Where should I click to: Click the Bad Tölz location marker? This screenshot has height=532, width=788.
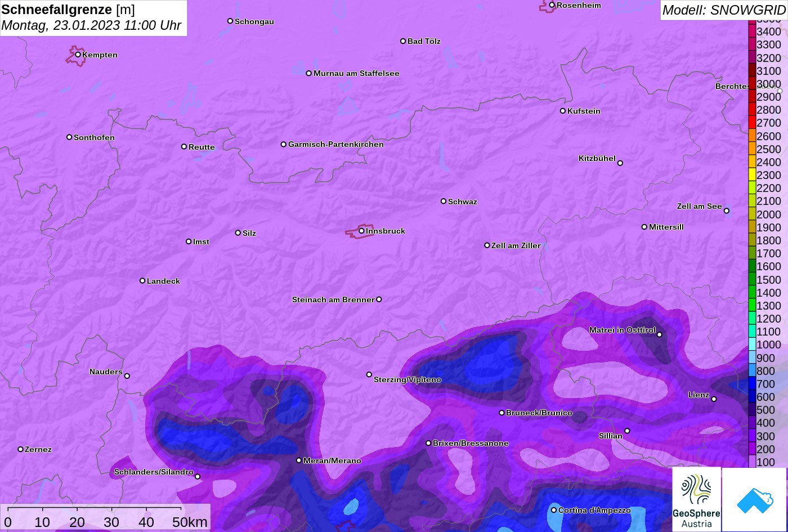403,41
